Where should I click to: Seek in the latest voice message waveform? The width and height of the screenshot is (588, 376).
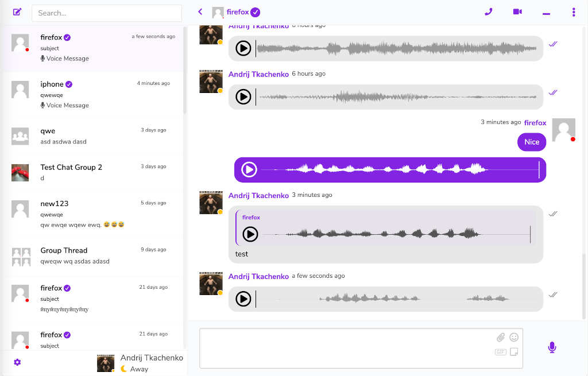tap(397, 299)
